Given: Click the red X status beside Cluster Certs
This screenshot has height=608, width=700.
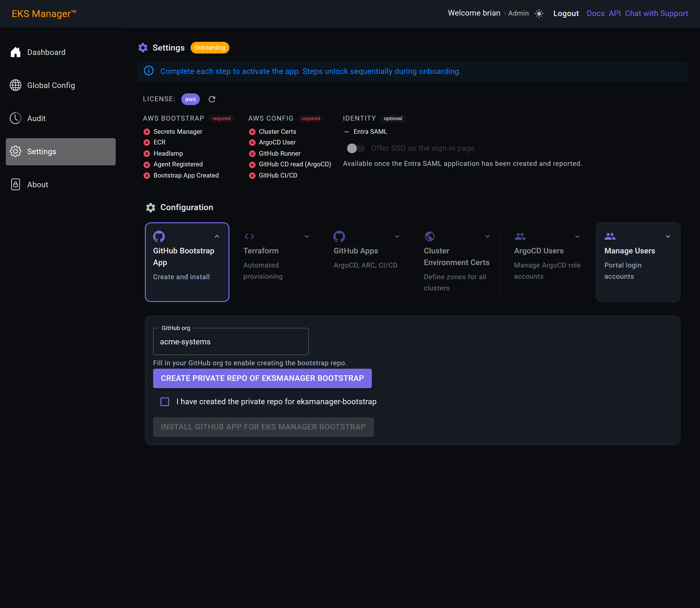Looking at the screenshot, I should click(x=252, y=132).
